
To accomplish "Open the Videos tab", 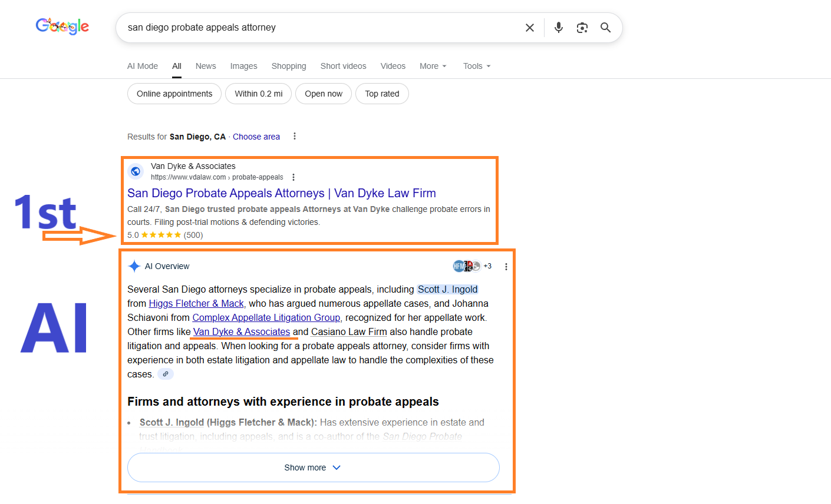I will click(393, 66).
